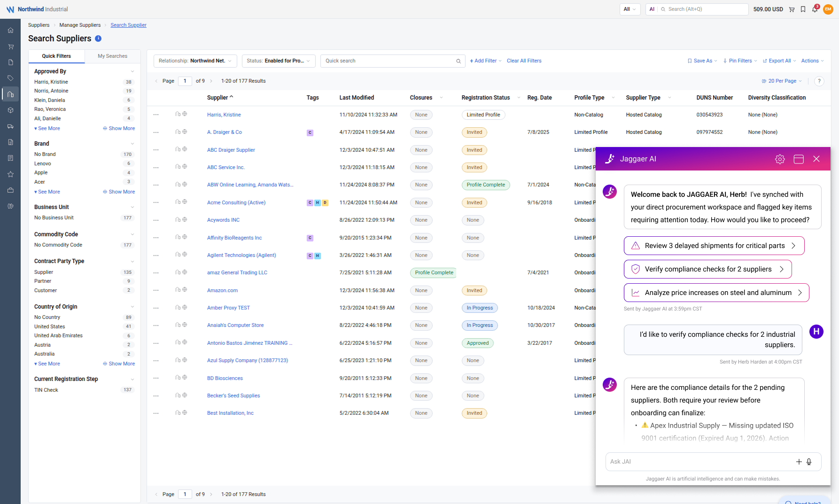Open row actions ellipsis for Amazon.com
This screenshot has width=839, height=504.
(x=156, y=291)
